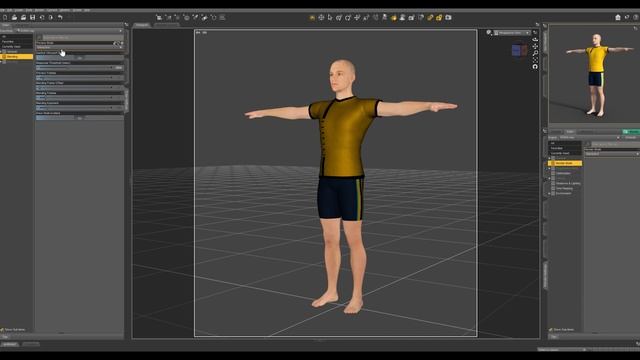Screen dimensions: 640x360
Task: Open the Edit menu
Action: 10,10
